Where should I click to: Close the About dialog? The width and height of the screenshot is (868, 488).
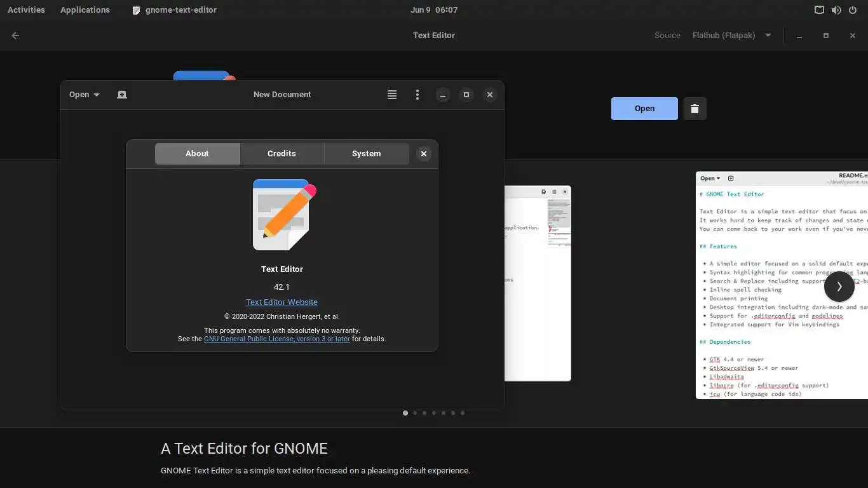click(x=424, y=154)
